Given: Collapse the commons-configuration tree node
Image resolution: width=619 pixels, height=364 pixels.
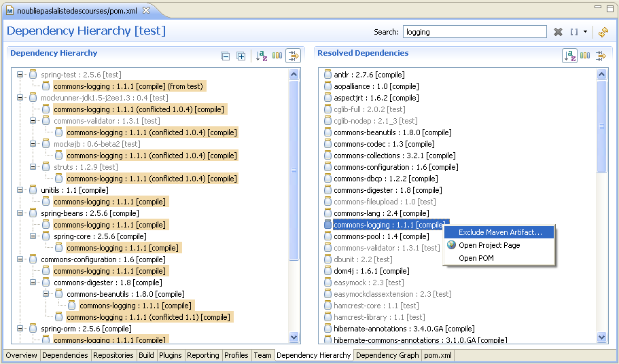Looking at the screenshot, I should point(20,259).
